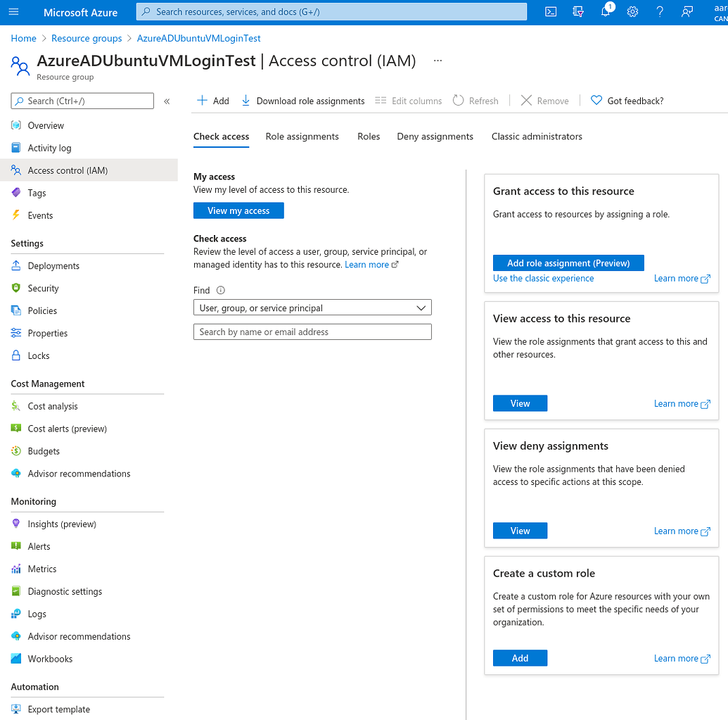728x720 pixels.
Task: Switch to the Role assignments tab
Action: [302, 137]
